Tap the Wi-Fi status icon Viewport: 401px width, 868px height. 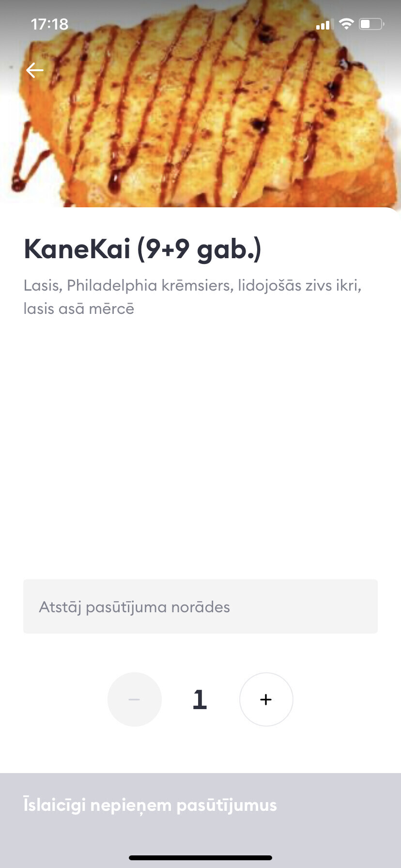(346, 24)
